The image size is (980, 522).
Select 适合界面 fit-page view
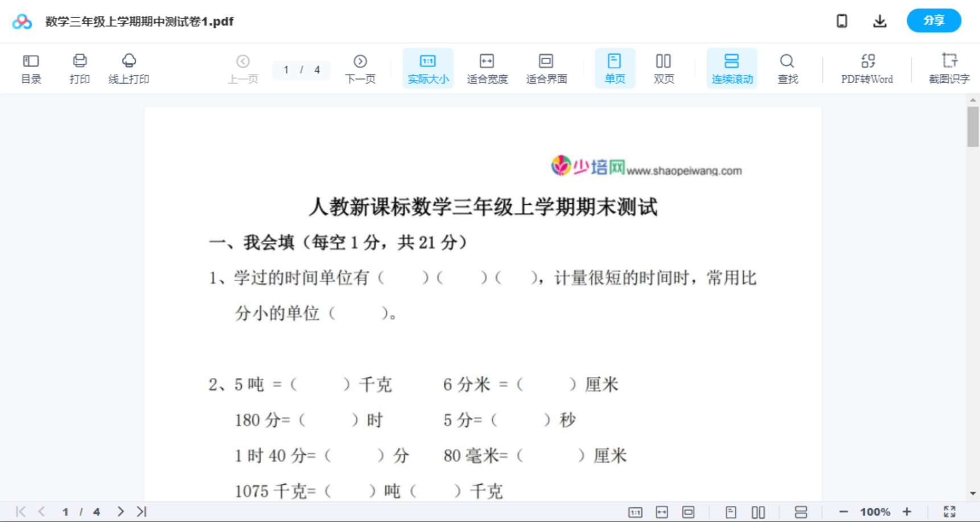(546, 68)
